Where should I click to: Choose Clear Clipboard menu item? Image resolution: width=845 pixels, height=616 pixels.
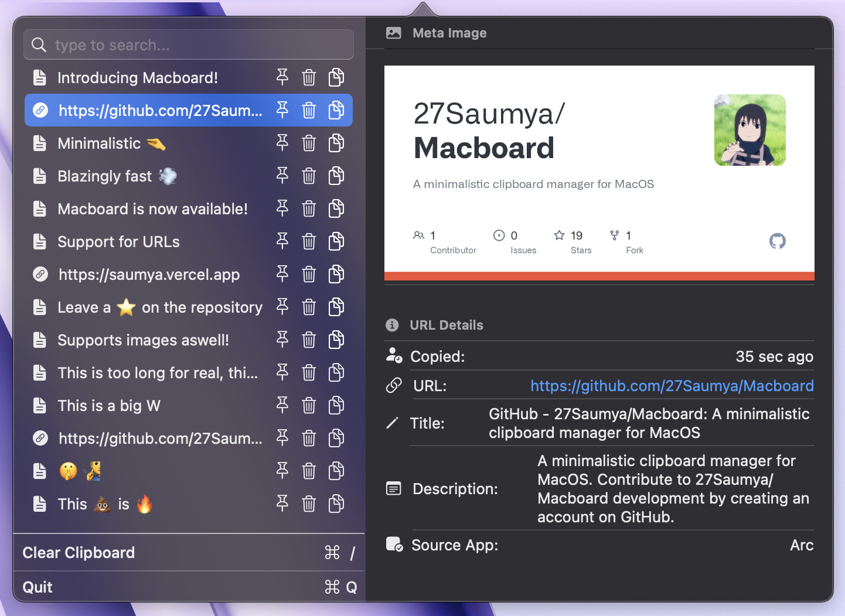(x=189, y=552)
